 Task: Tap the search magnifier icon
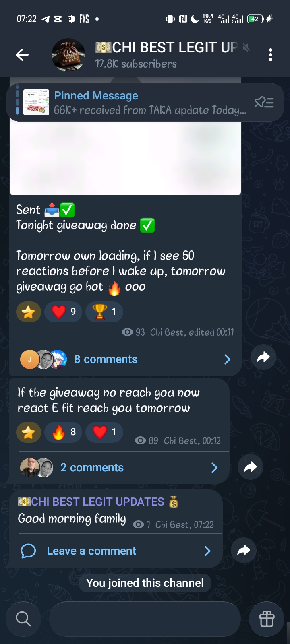pyautogui.click(x=23, y=619)
